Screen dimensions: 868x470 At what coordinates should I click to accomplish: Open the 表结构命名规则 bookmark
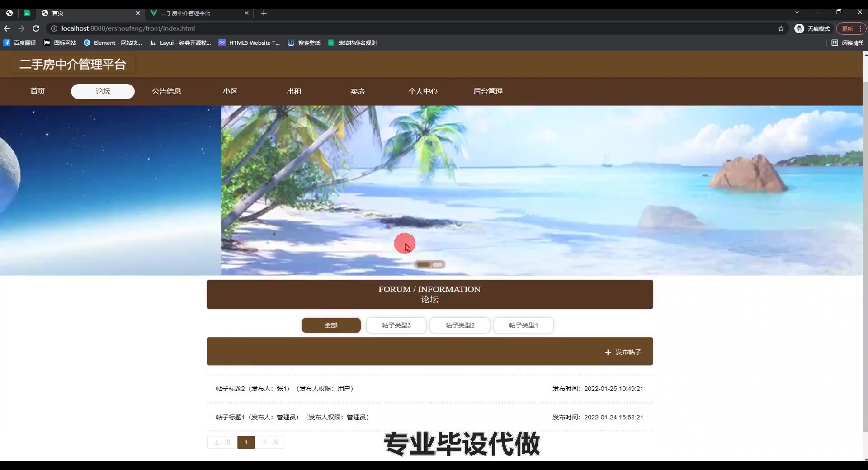[352, 43]
